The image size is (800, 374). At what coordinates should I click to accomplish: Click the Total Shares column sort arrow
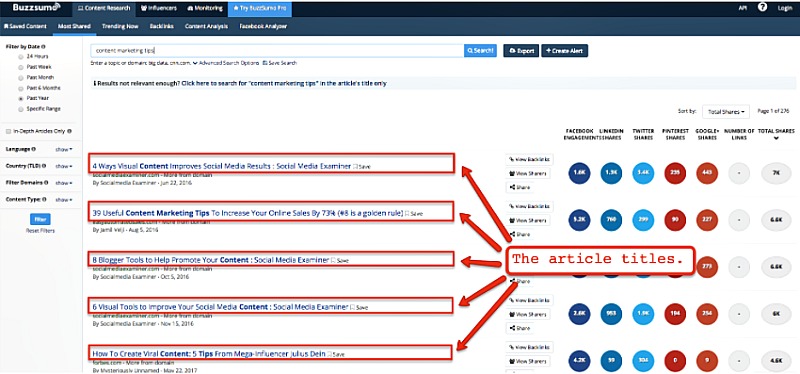coord(776,138)
